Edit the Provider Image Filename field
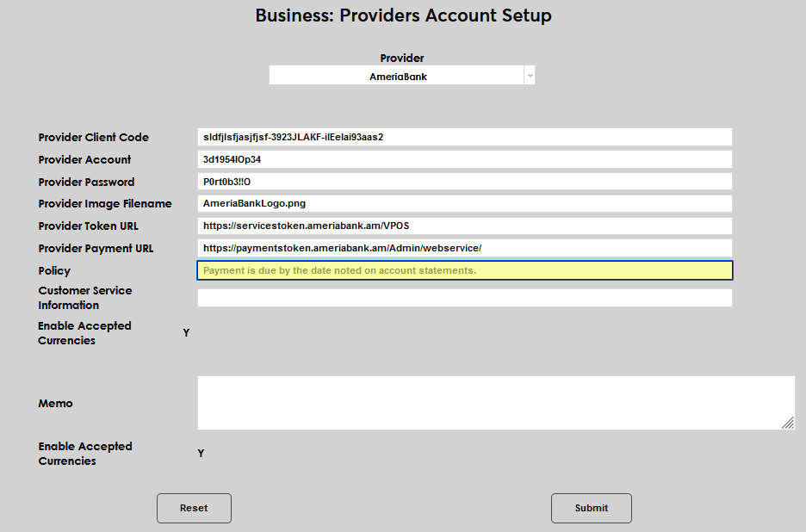Viewport: 806px width, 532px height. [464, 204]
